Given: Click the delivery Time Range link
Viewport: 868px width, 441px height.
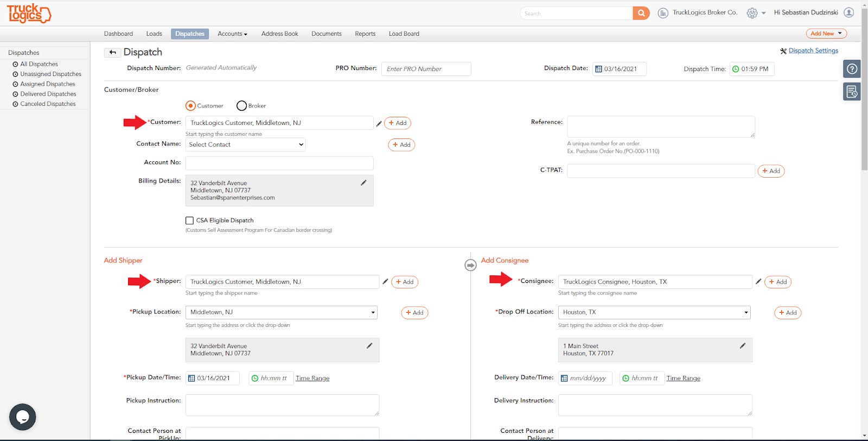Looking at the screenshot, I should tap(684, 378).
